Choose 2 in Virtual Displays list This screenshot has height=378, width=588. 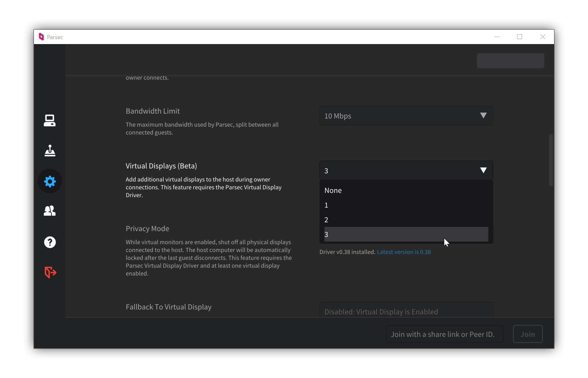[x=406, y=220]
